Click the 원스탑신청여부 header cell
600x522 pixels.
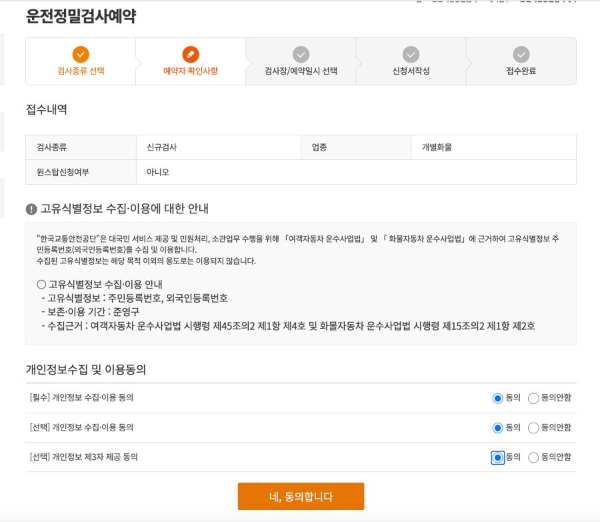coord(81,172)
